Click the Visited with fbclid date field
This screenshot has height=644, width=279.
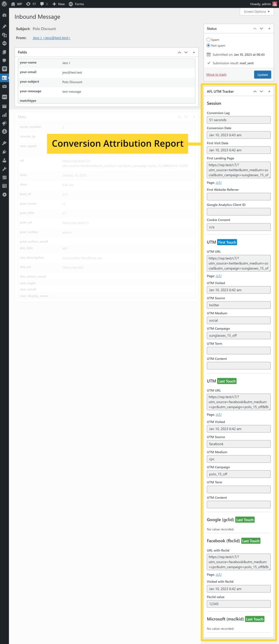pos(239,589)
